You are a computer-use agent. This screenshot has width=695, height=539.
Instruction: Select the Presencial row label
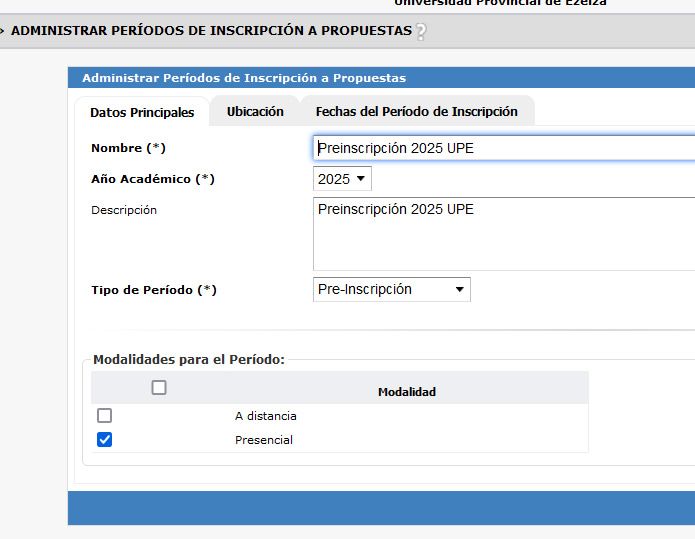264,440
